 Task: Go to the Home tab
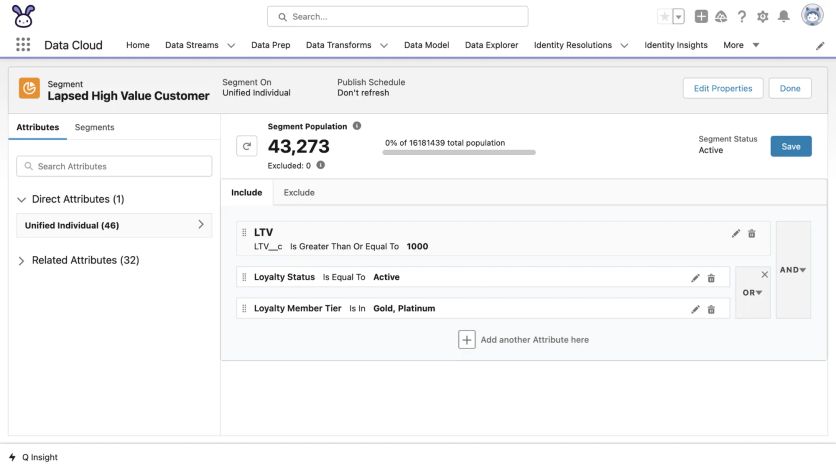coord(138,45)
